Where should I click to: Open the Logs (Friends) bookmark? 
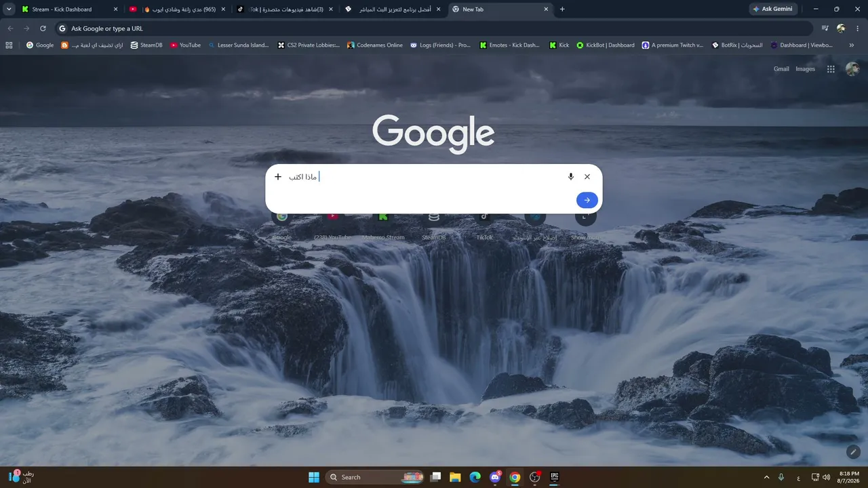point(440,45)
